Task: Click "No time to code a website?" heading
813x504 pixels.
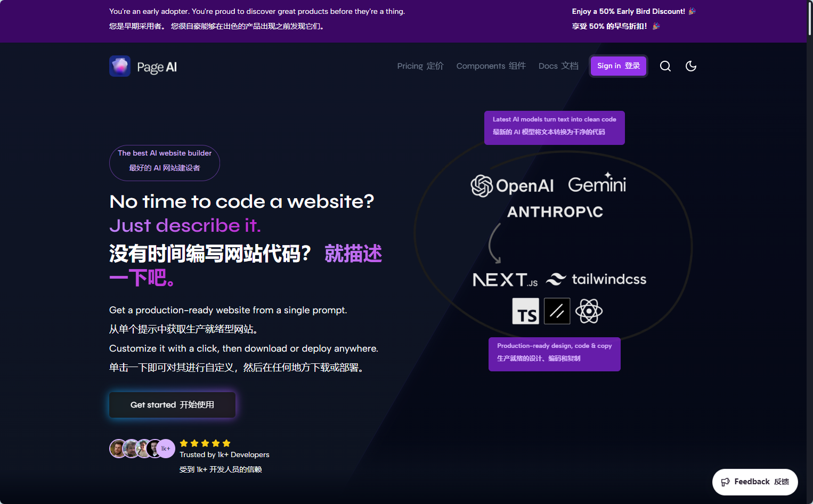Action: (x=242, y=201)
